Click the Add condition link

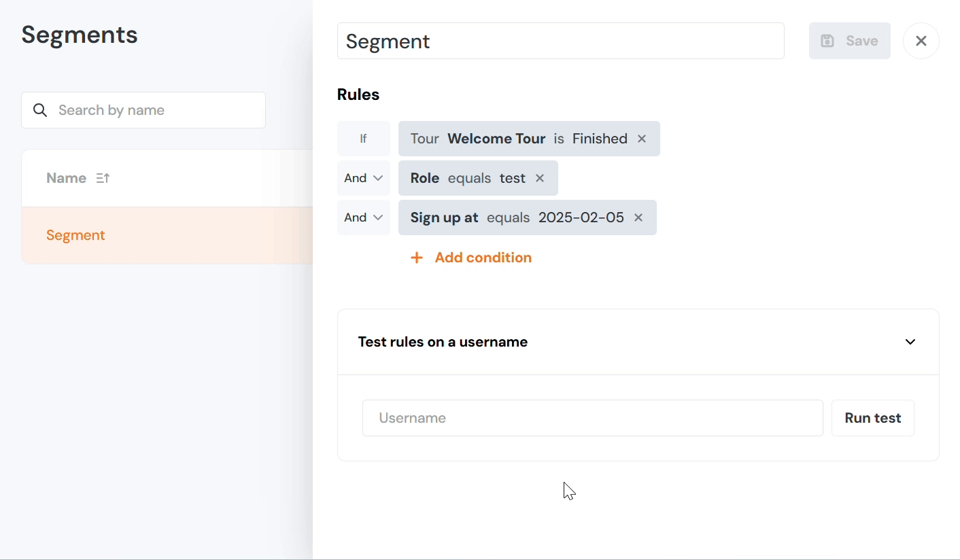click(483, 258)
